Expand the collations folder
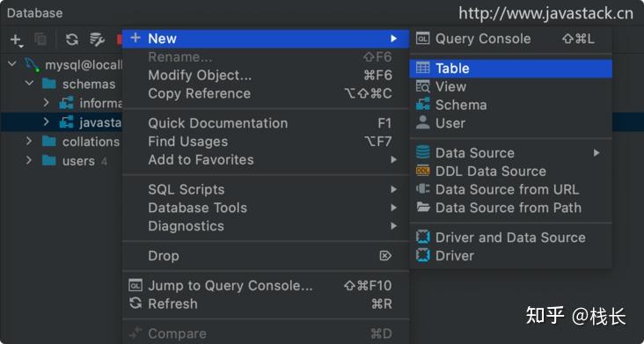The width and height of the screenshot is (644, 344). (x=29, y=142)
